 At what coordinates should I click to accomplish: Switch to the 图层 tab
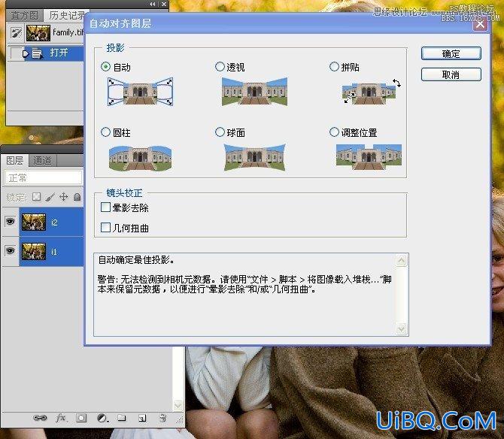(x=15, y=160)
